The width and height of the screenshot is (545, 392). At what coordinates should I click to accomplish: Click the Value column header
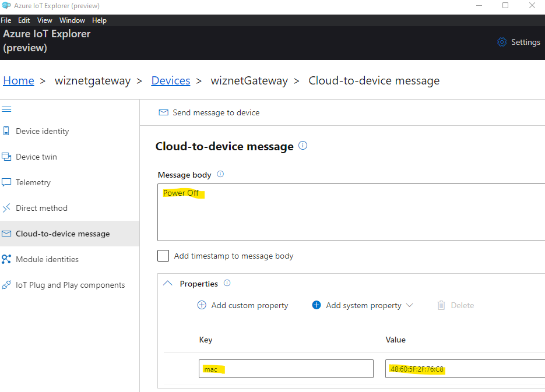[x=395, y=340]
